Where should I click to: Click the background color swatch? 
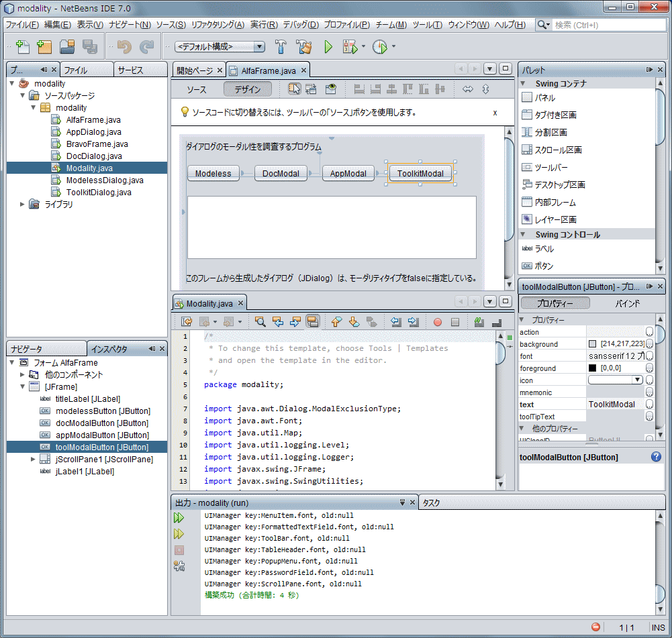point(592,344)
